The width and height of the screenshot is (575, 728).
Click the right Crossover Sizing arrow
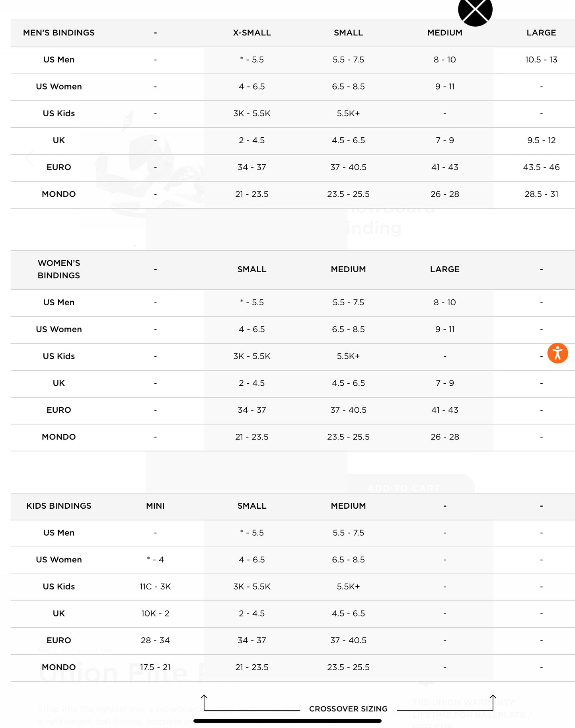click(x=493, y=702)
